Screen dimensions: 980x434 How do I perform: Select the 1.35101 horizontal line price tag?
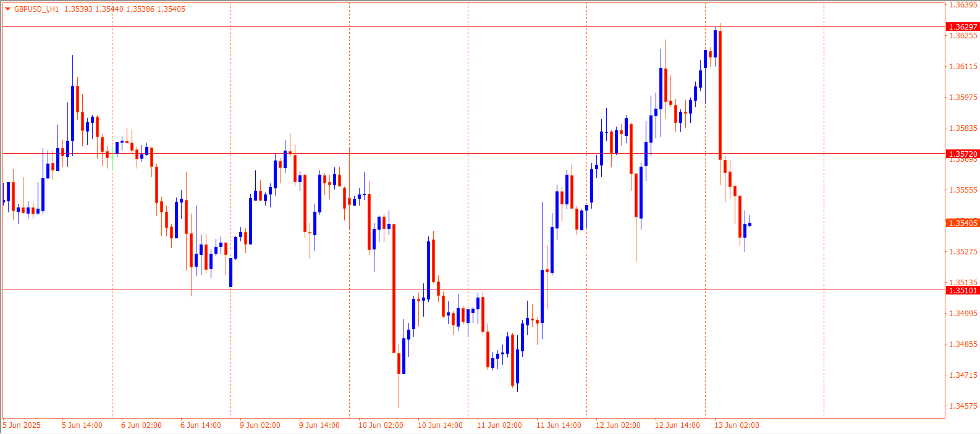pyautogui.click(x=962, y=290)
